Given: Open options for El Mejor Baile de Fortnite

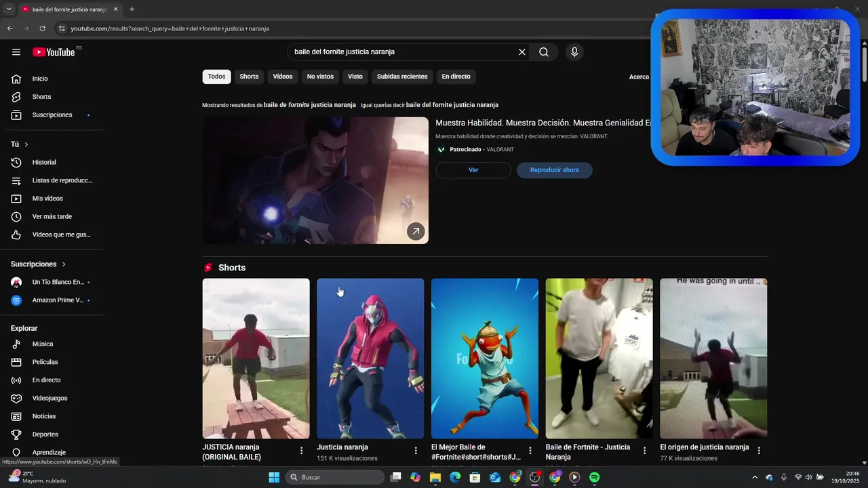Looking at the screenshot, I should 530,451.
